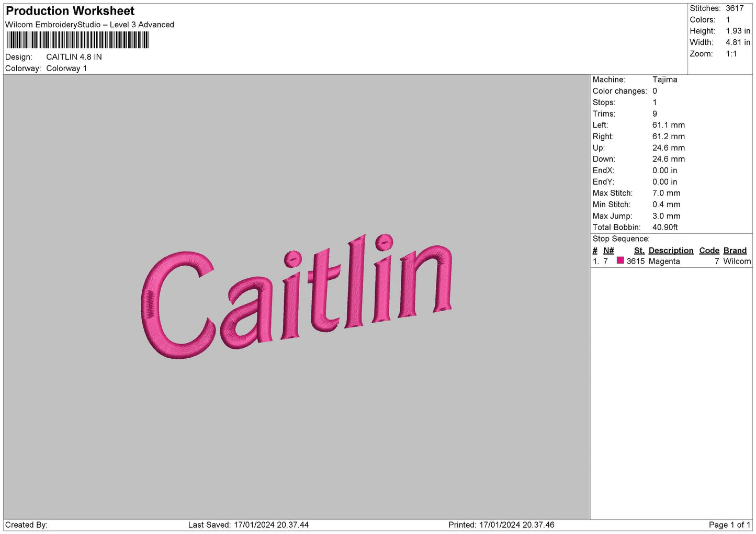The height and width of the screenshot is (534, 756).
Task: Click the EndY value 0.00 in
Action: pos(664,182)
